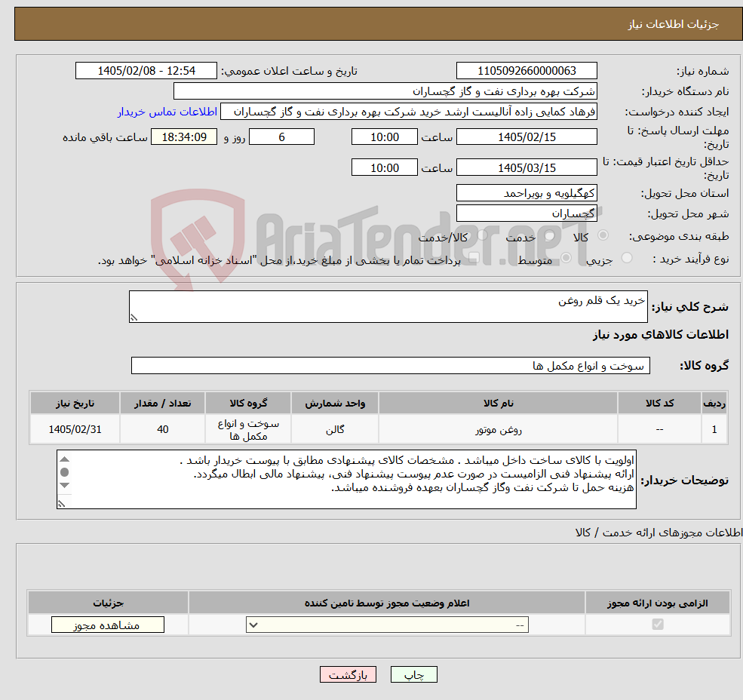Click resize handle of buyer notes textarea
The height and width of the screenshot is (700, 743).
coord(61,505)
